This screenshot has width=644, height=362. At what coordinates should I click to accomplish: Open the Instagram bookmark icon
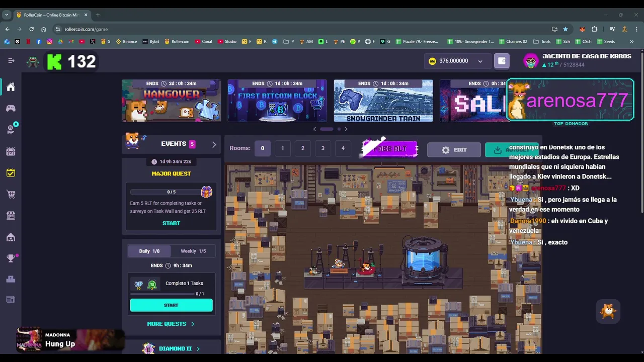coord(49,42)
